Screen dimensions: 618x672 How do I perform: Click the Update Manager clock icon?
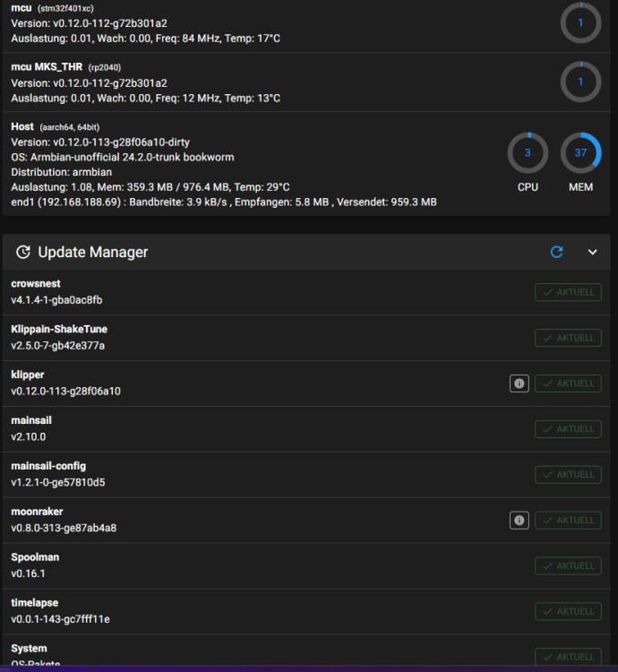[23, 253]
